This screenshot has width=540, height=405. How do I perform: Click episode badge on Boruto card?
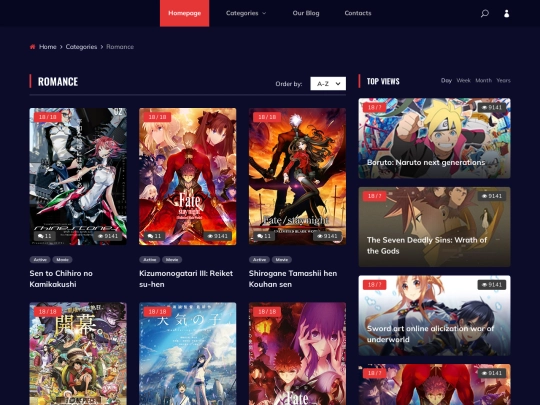pyautogui.click(x=375, y=107)
